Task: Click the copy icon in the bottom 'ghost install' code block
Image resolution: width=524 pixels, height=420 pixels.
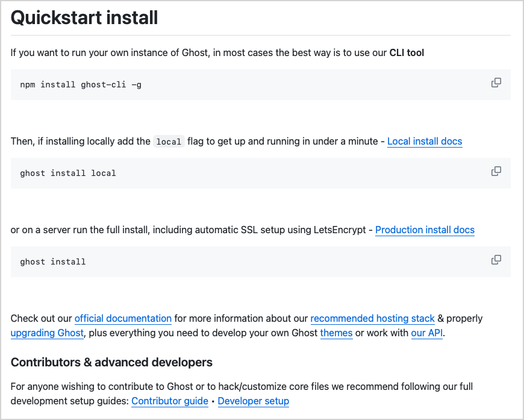Action: 496,260
